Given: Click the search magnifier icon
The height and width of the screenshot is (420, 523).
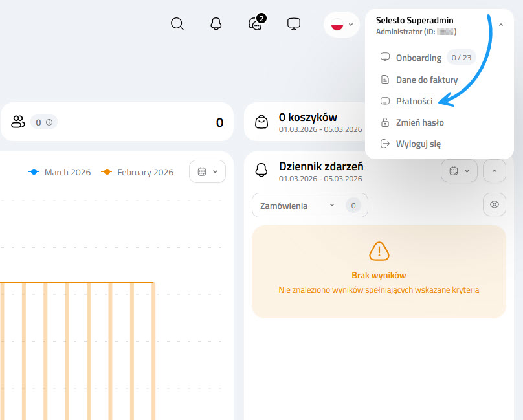Looking at the screenshot, I should [177, 24].
